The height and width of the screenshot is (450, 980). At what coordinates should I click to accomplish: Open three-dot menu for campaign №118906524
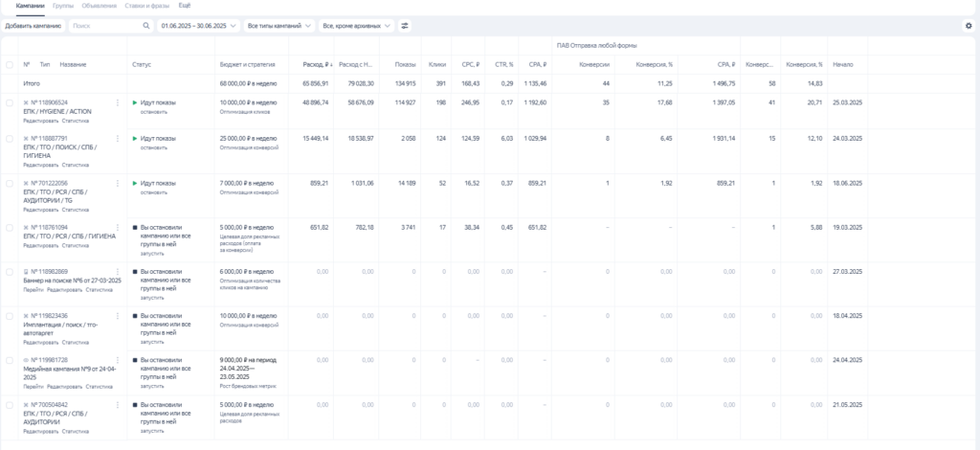(x=118, y=102)
